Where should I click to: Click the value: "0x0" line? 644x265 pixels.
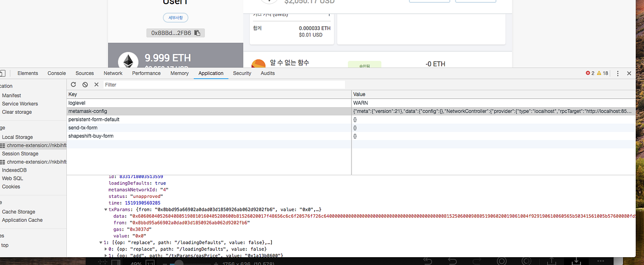tap(131, 236)
